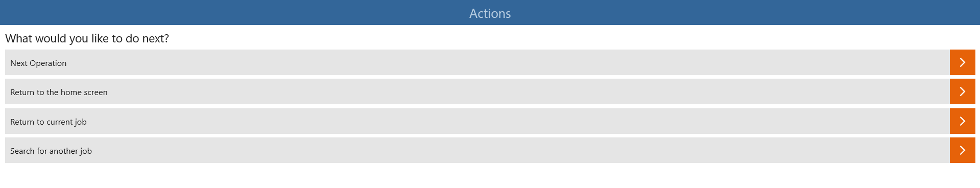Viewport: 980px width, 188px height.
Task: Click the empty white area below the job options
Action: click(x=490, y=176)
